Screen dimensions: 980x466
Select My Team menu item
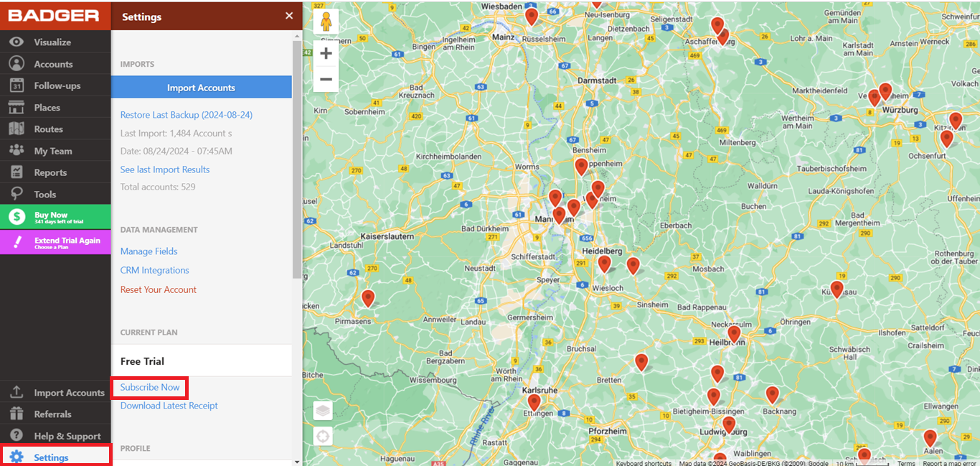tap(55, 151)
